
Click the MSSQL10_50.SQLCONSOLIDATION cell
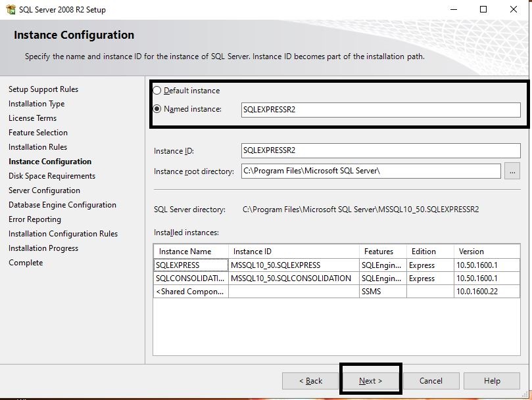click(x=294, y=278)
